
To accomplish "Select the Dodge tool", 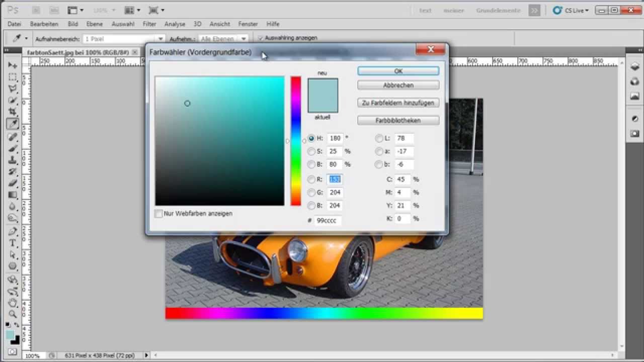I will click(x=13, y=218).
